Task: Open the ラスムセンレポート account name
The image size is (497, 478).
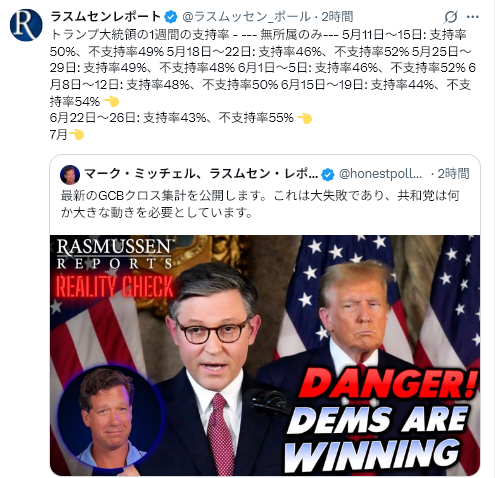Action: click(106, 17)
